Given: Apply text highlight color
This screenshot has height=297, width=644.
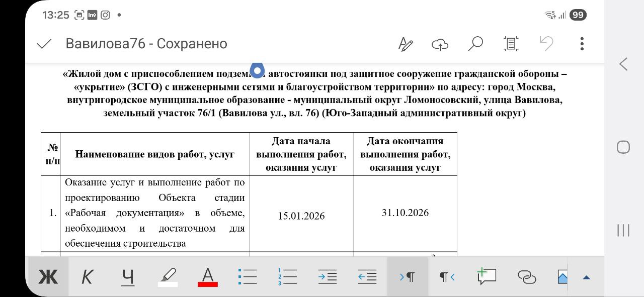Looking at the screenshot, I should (x=168, y=277).
